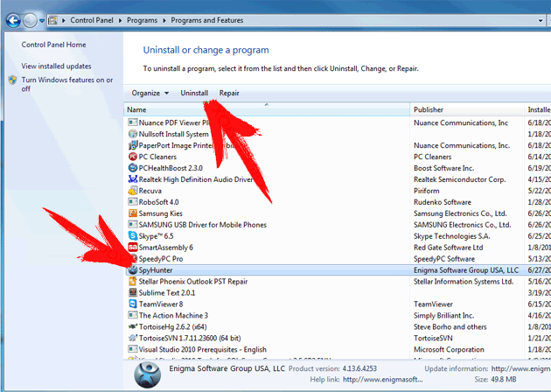Click publisher Rudenko Software cell

pos(443,202)
